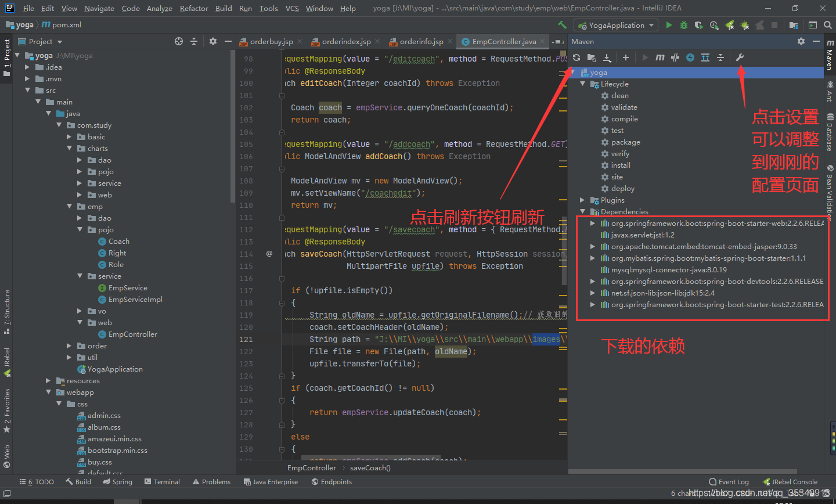Open Project panel gear settings
This screenshot has height=504, width=836.
(x=213, y=41)
